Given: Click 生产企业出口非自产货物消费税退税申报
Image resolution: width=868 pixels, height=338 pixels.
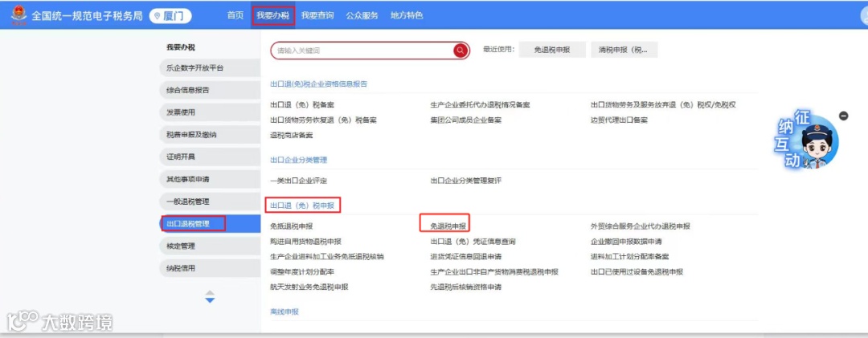Looking at the screenshot, I should pos(494,272).
